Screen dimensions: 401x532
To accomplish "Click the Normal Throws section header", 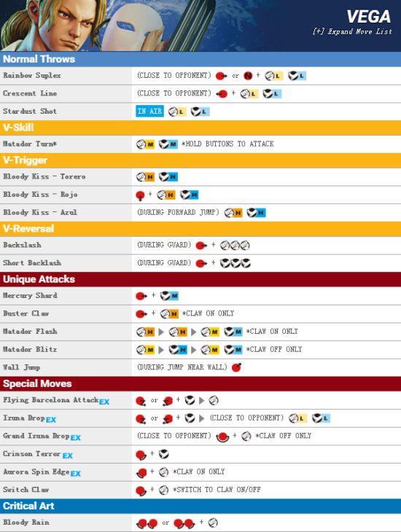I will tap(200, 59).
